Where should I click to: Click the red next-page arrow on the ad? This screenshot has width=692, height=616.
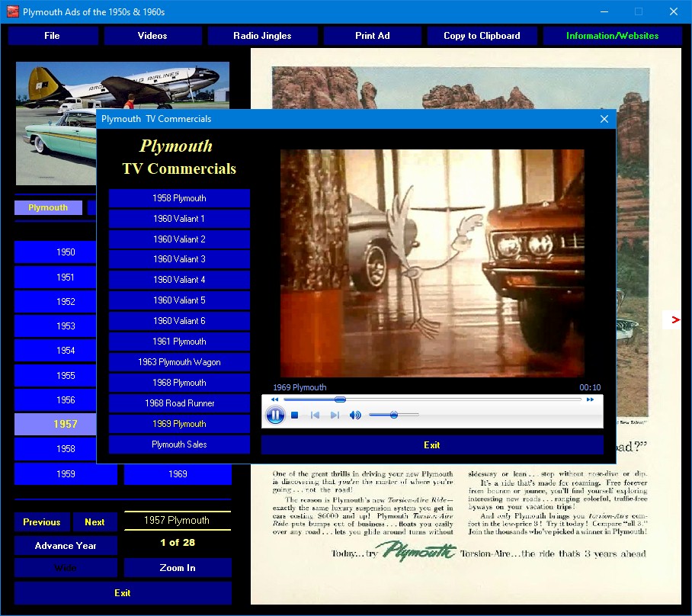click(x=675, y=319)
